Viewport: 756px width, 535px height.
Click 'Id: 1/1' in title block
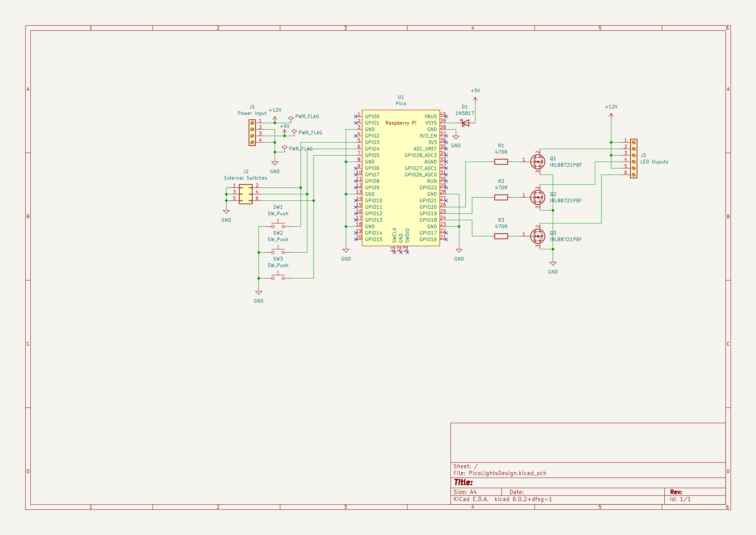coord(680,499)
